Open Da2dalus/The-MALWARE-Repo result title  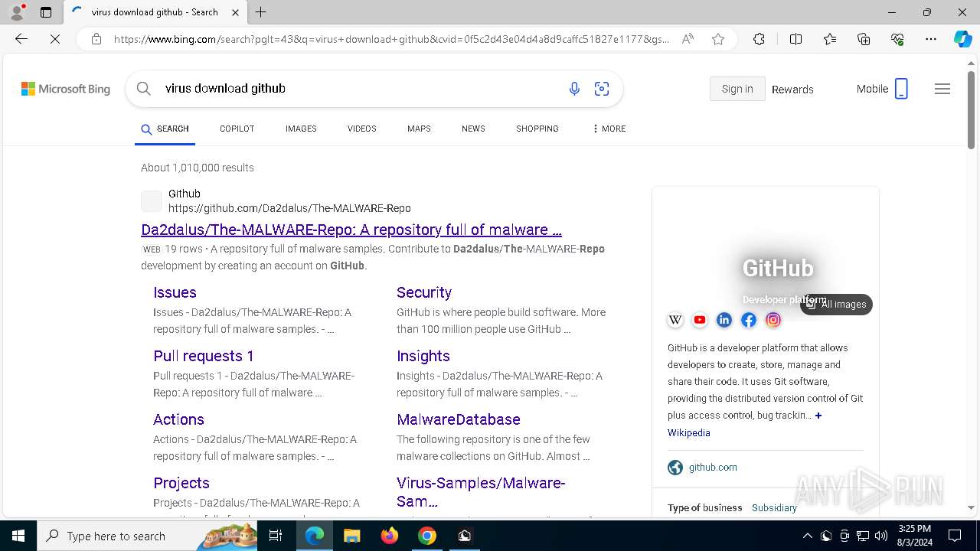351,230
